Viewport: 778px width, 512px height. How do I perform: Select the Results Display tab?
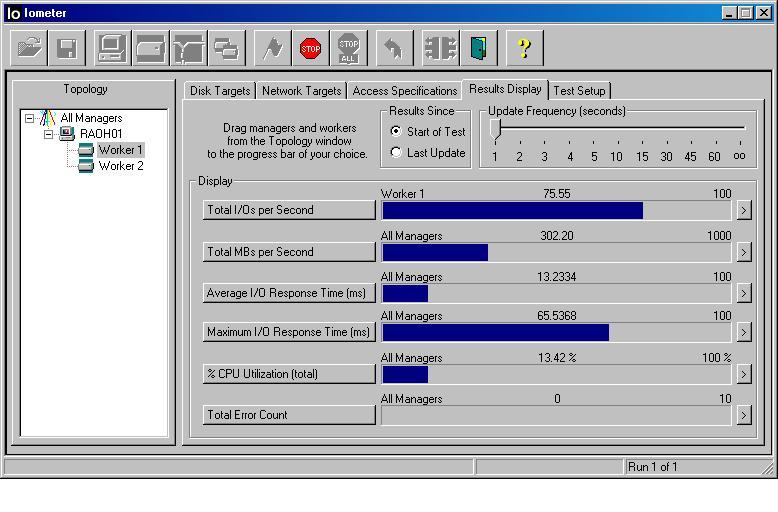click(505, 89)
